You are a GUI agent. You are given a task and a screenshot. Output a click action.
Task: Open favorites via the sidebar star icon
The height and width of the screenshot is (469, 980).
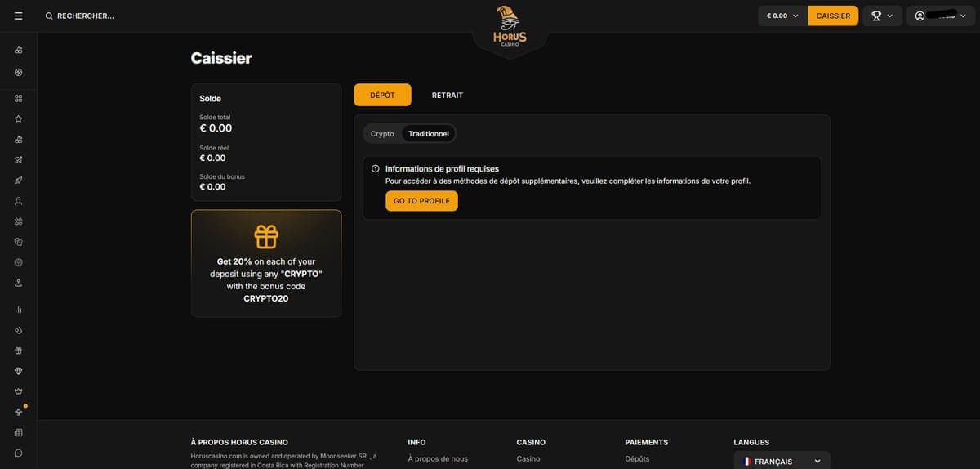click(18, 118)
